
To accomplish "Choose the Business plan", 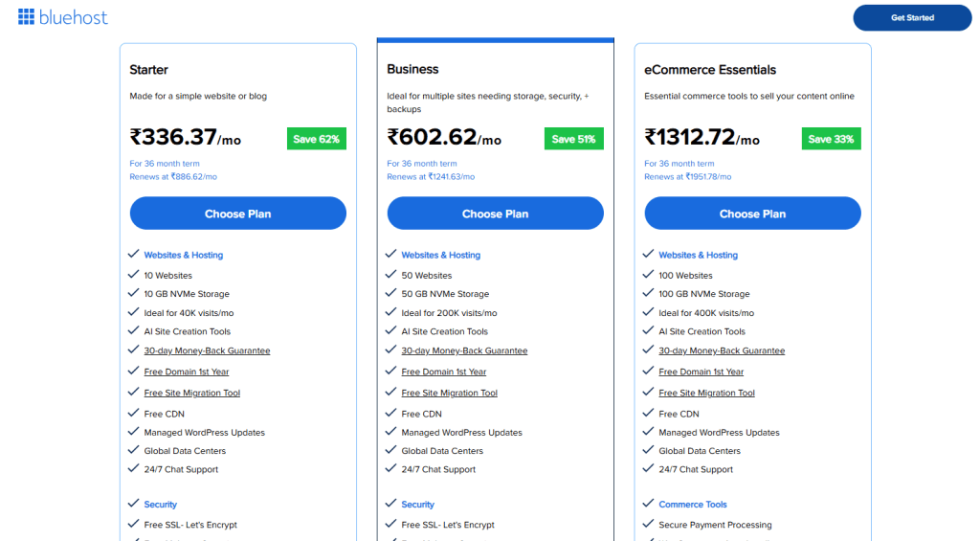I will coord(495,214).
